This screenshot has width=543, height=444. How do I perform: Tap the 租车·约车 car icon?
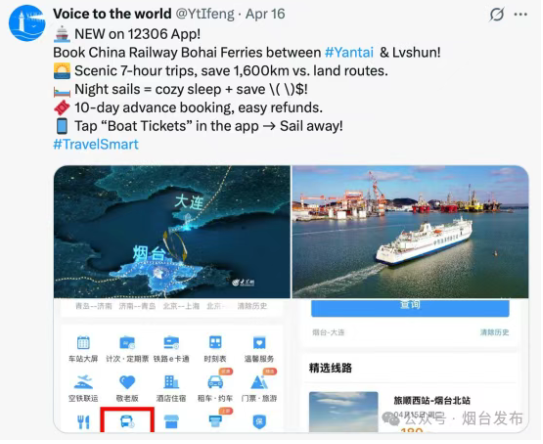(215, 382)
